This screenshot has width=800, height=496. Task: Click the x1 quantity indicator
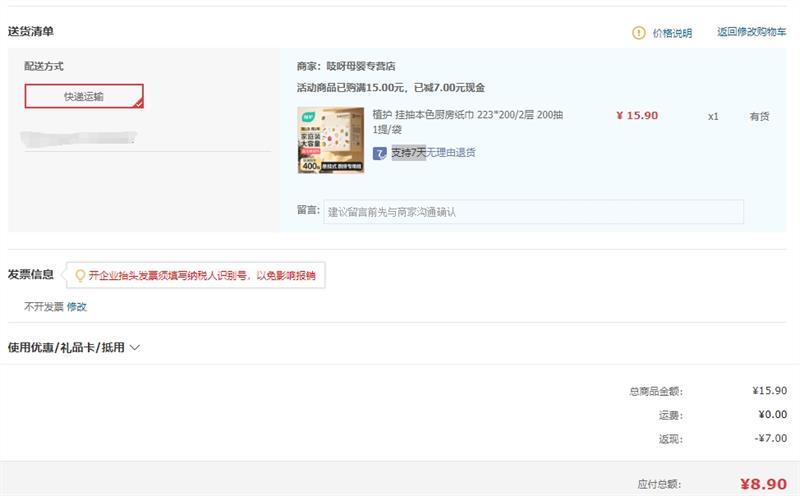(713, 117)
